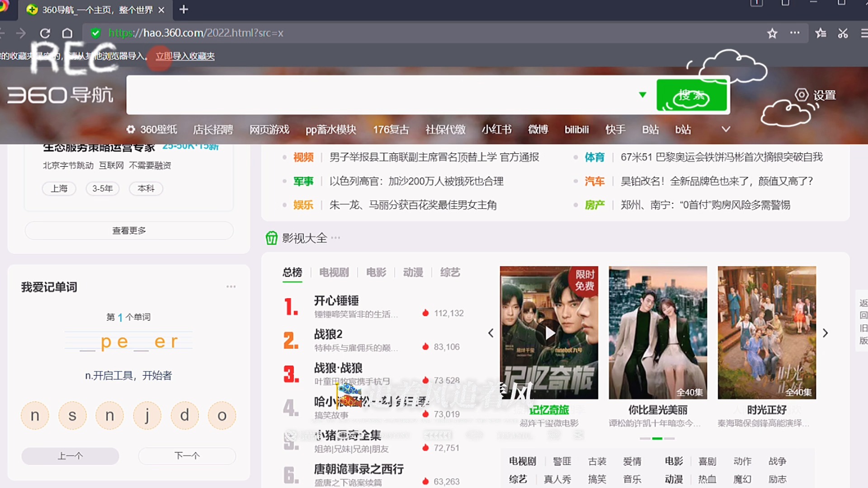Open 设置 gear settings
The width and height of the screenshot is (868, 488).
tap(816, 95)
